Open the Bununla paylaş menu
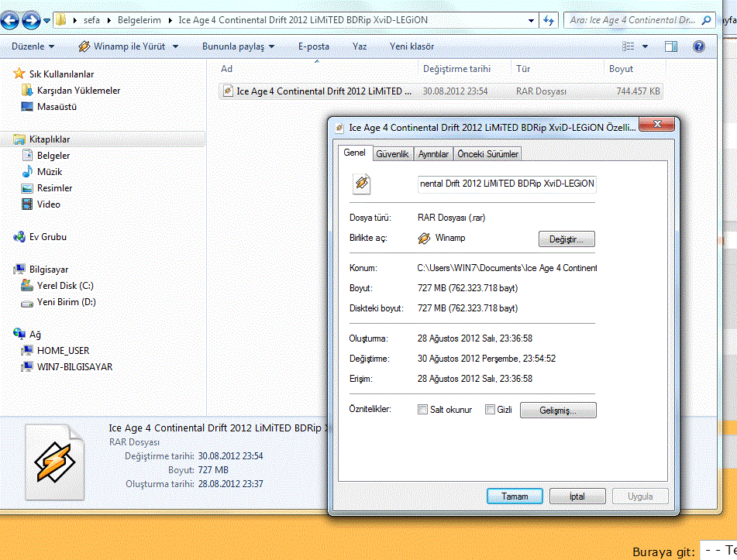The image size is (737, 560). pos(238,46)
